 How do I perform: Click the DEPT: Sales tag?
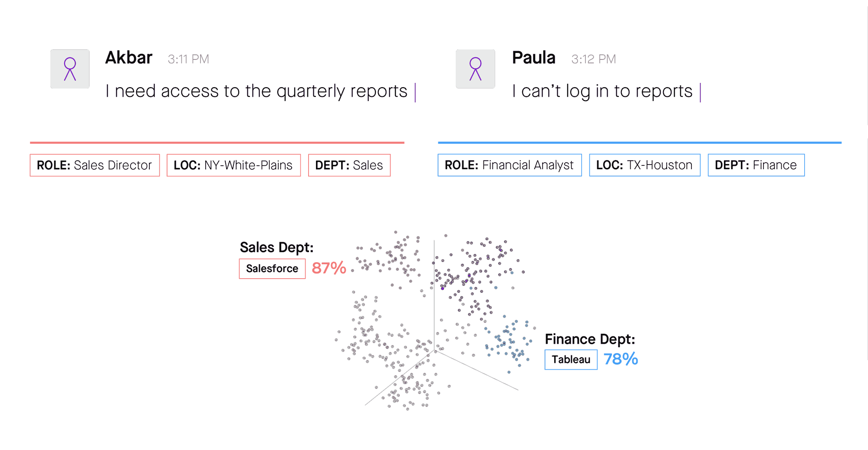[x=349, y=165]
